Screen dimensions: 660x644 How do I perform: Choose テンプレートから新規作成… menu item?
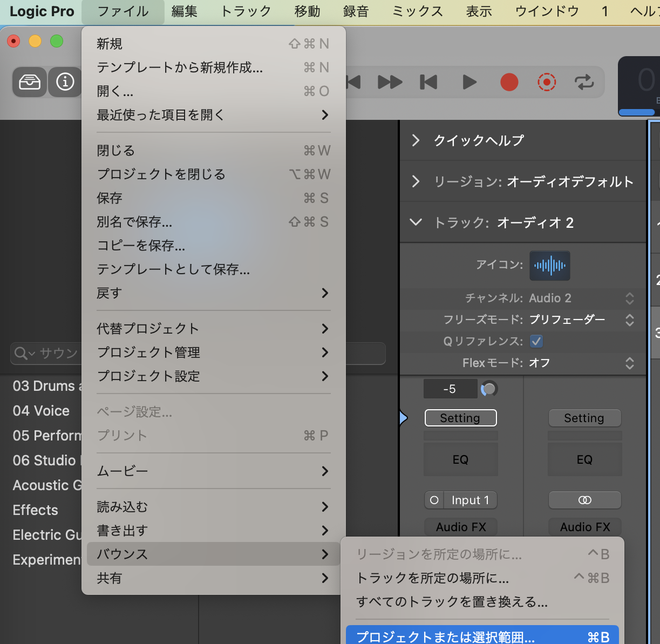(213, 67)
